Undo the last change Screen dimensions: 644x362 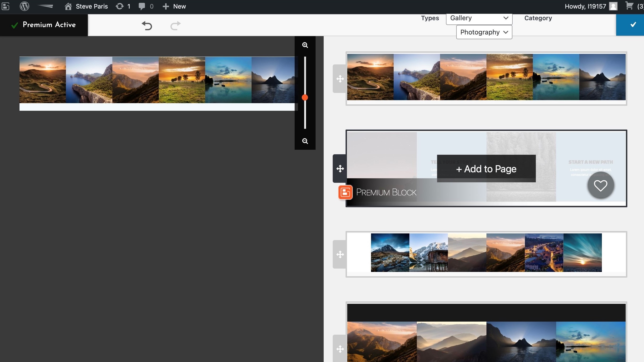pyautogui.click(x=147, y=25)
